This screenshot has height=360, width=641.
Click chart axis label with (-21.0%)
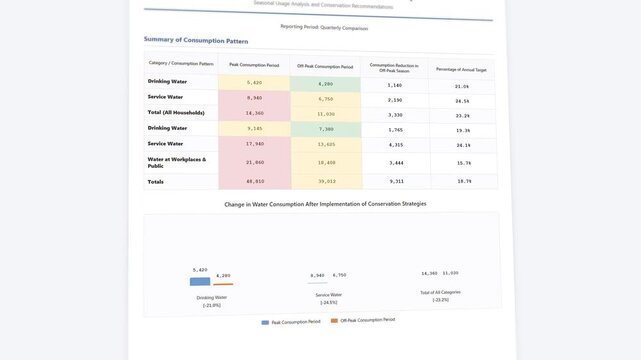click(x=212, y=305)
